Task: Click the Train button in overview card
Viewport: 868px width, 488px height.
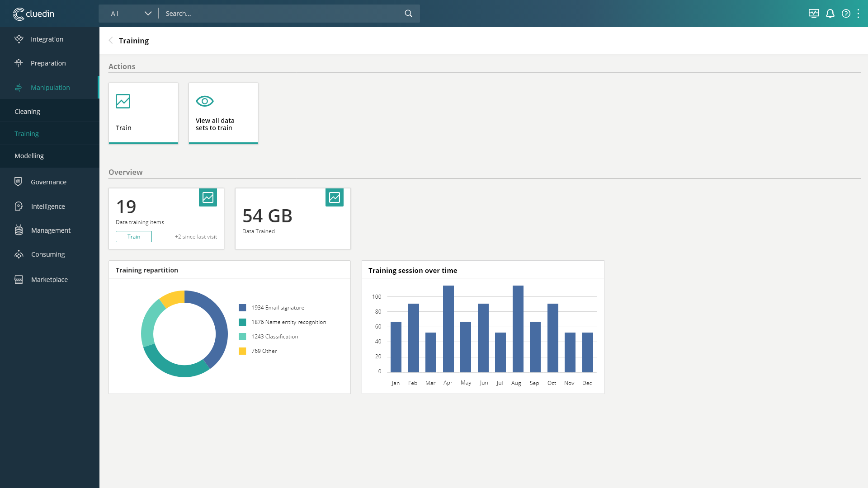Action: click(x=134, y=236)
